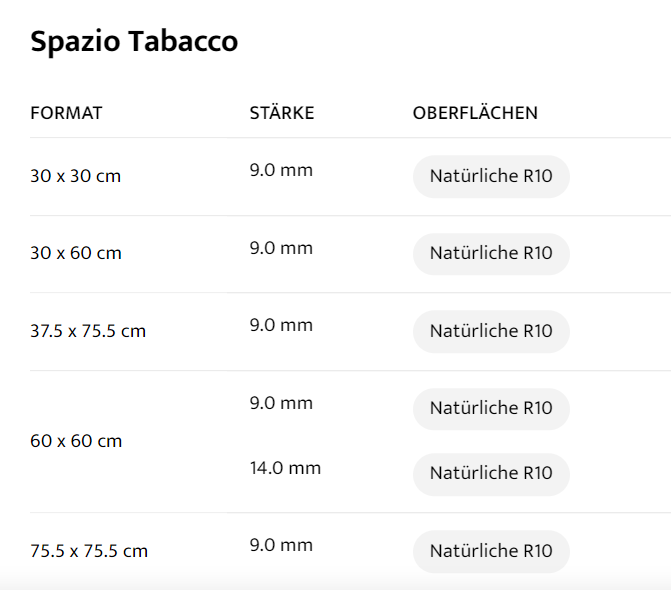Image resolution: width=671 pixels, height=590 pixels.
Task: Click Natürliche R10 for 60 x 60 cm 9.0 mm
Action: click(x=491, y=408)
